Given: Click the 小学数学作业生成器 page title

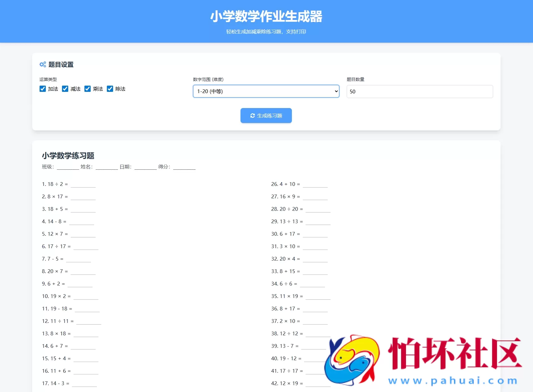Looking at the screenshot, I should click(266, 17).
